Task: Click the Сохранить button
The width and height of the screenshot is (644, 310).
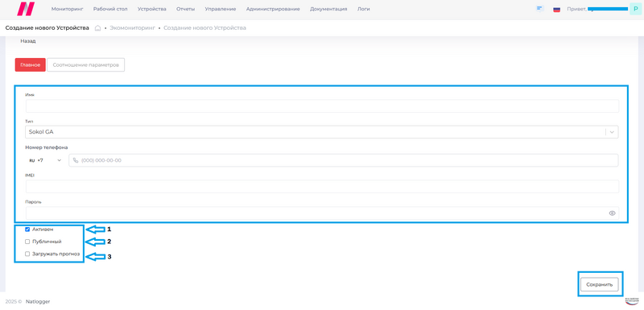Action: [599, 284]
